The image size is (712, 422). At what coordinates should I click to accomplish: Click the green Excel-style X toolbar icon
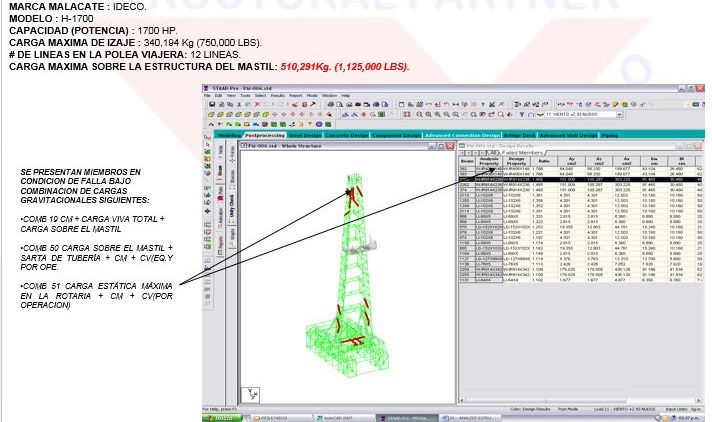(x=492, y=104)
